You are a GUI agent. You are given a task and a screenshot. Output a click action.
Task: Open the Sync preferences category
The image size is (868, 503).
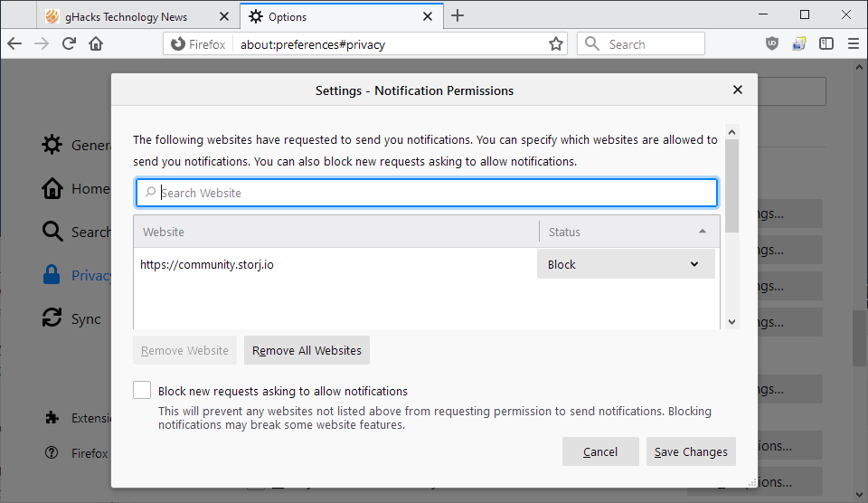[x=71, y=319]
